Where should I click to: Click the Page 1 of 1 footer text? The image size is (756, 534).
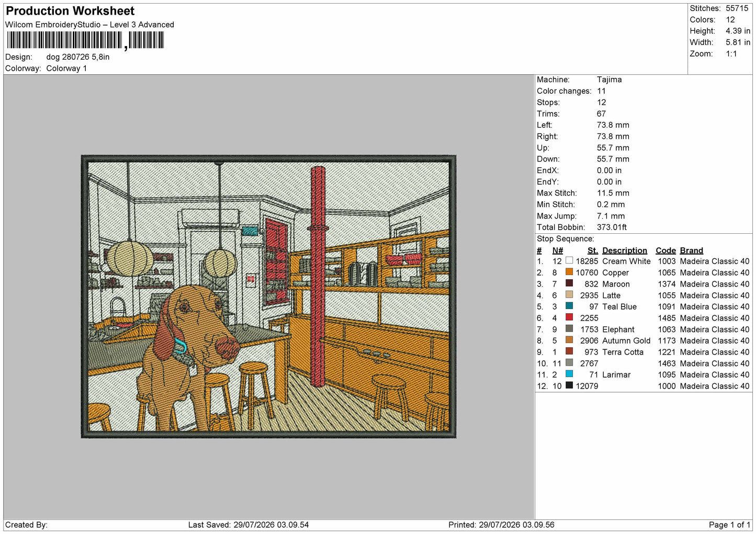729,525
